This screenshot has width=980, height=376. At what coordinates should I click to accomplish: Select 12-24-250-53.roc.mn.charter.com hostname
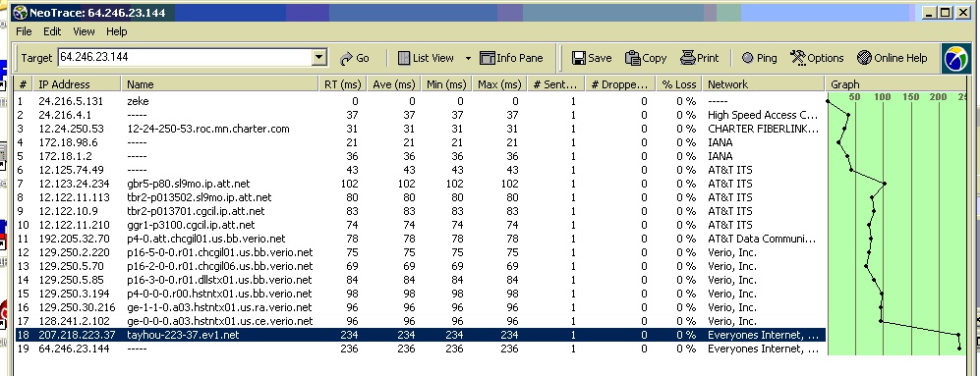[x=208, y=129]
